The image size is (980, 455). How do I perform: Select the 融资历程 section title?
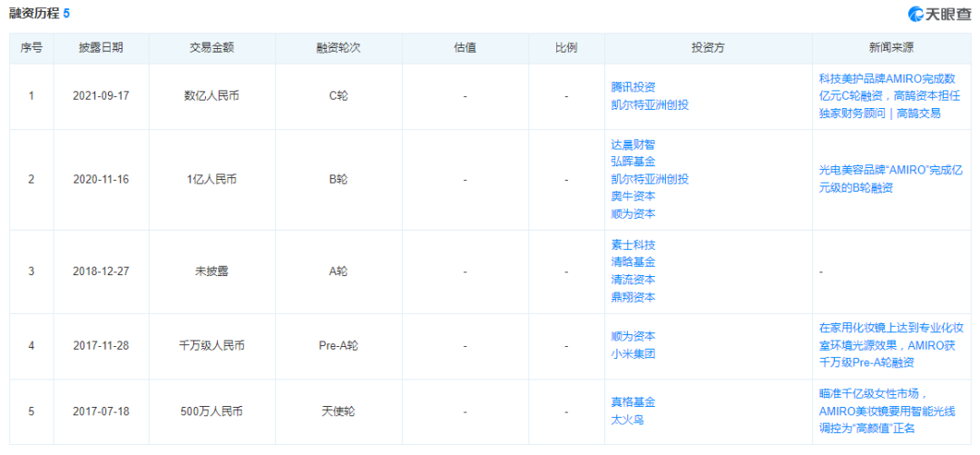point(34,14)
